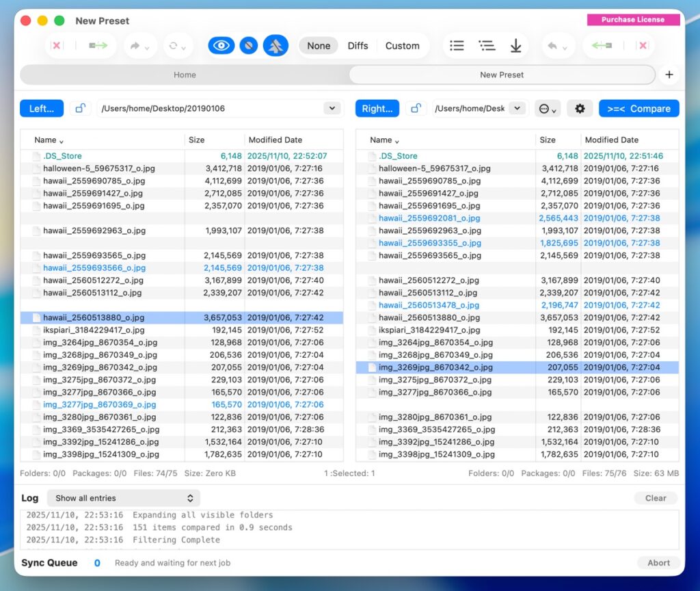Viewport: 700px width, 591px height.
Task: Toggle the right folder lock icon
Action: [416, 108]
